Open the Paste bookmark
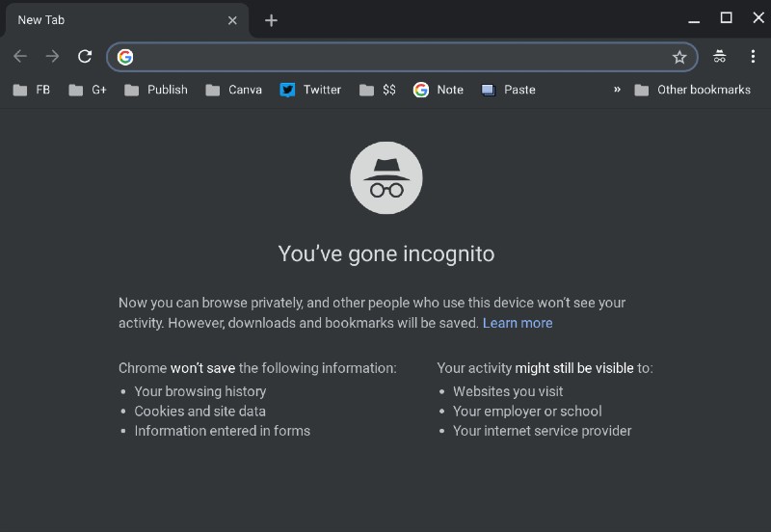The height and width of the screenshot is (532, 771). pyautogui.click(x=508, y=90)
